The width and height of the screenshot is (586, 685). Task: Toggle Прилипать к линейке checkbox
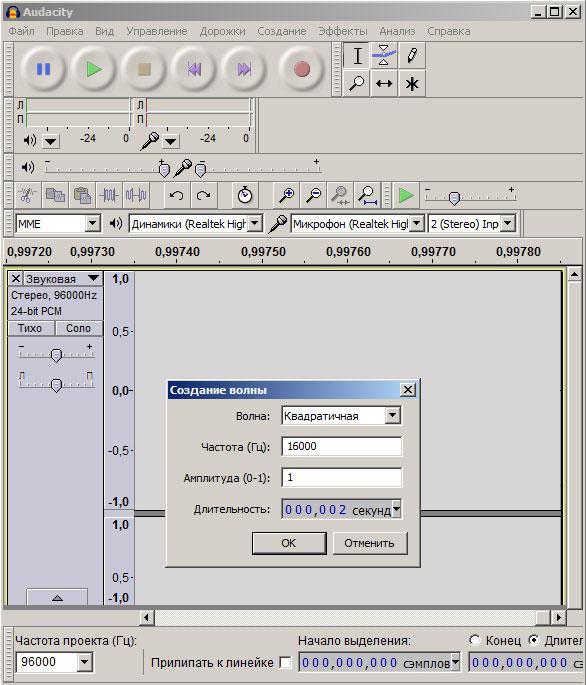tap(285, 662)
